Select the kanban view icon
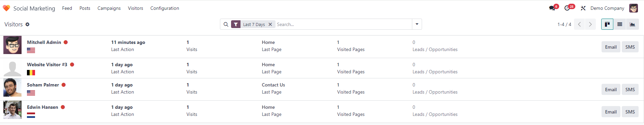The width and height of the screenshot is (644, 125). 607,24
